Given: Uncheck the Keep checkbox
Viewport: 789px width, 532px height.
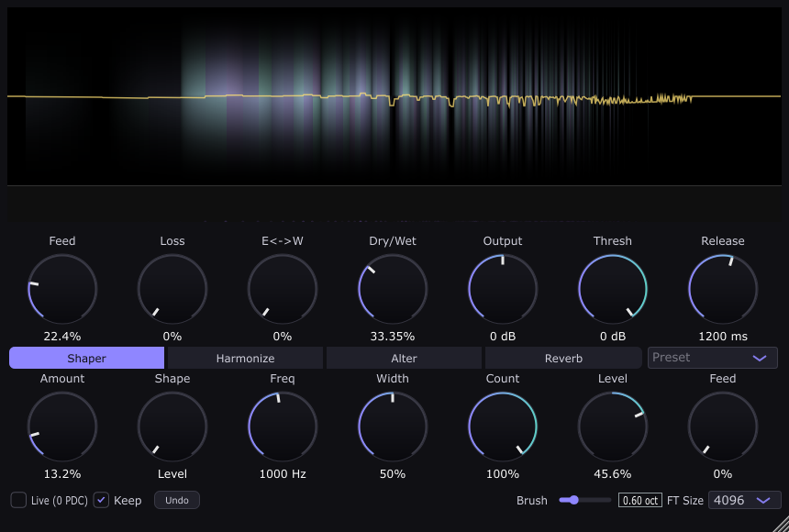Looking at the screenshot, I should pyautogui.click(x=101, y=500).
